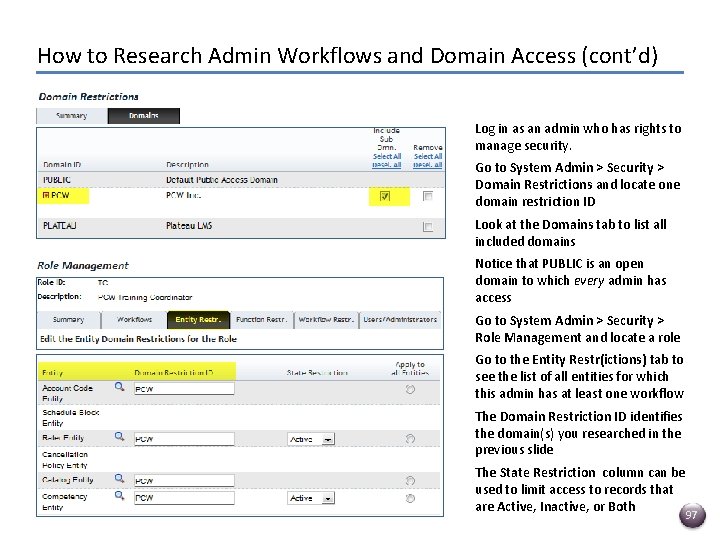Select Apply to all Entities for Account Code
This screenshot has width=720, height=540.
pos(410,389)
